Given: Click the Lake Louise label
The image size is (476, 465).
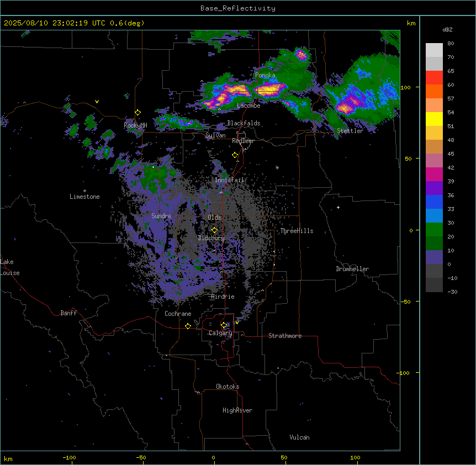Looking at the screenshot, I should [x=10, y=267].
